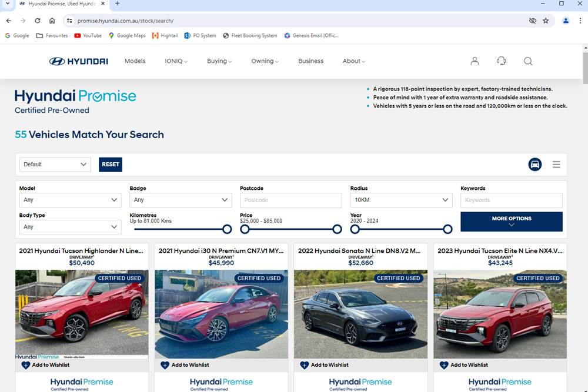Viewport: 588px width, 392px height.
Task: Add i30 N Premium to Wishlist
Action: (x=185, y=365)
